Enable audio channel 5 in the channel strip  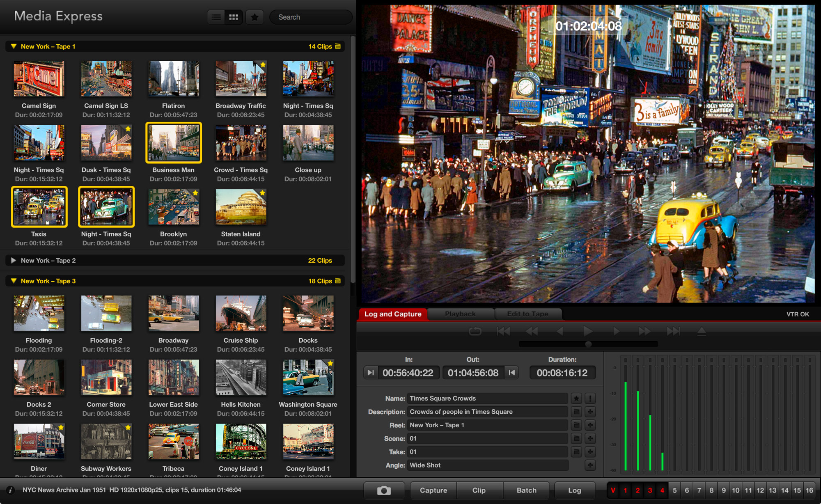(674, 490)
